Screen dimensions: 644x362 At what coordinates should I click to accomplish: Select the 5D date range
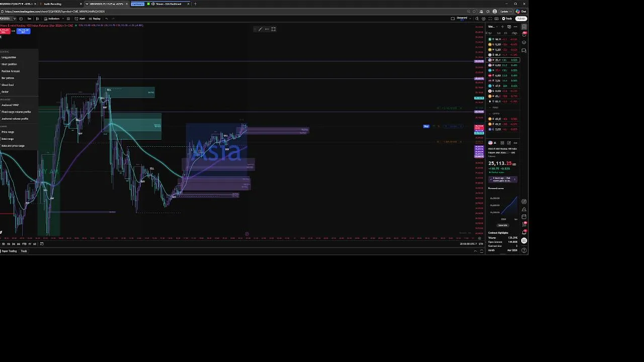[4, 244]
